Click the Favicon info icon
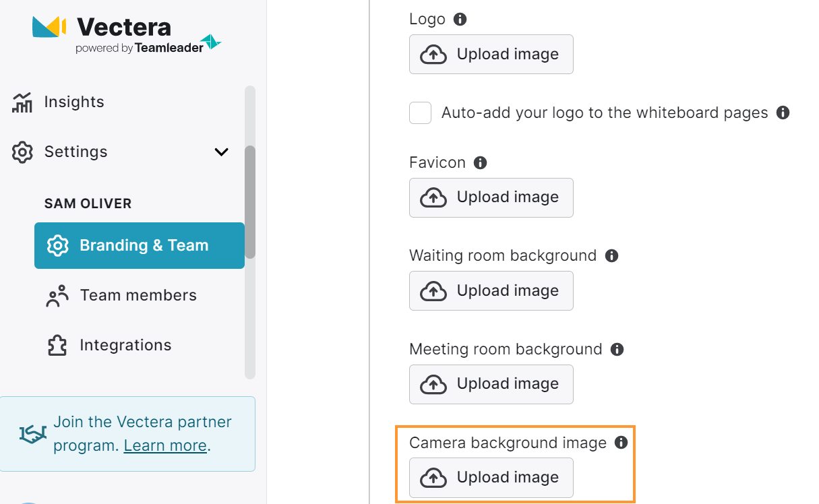This screenshot has width=819, height=504. tap(480, 162)
